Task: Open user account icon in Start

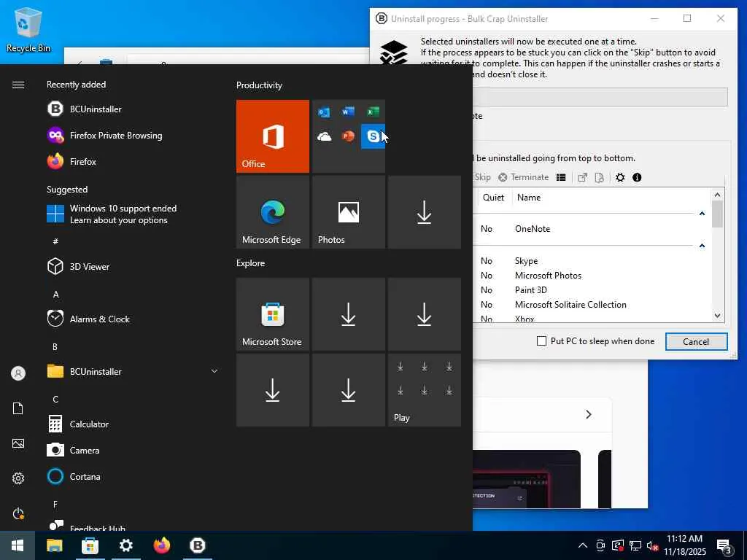Action: 18,373
